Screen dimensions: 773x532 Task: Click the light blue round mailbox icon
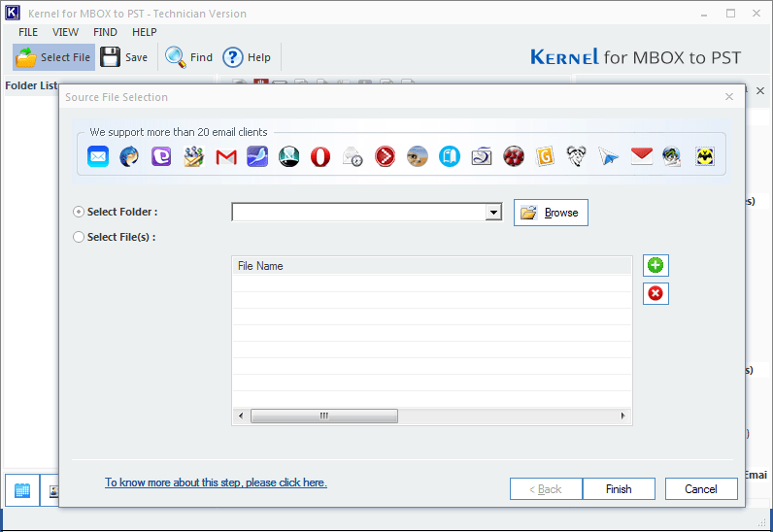450,157
